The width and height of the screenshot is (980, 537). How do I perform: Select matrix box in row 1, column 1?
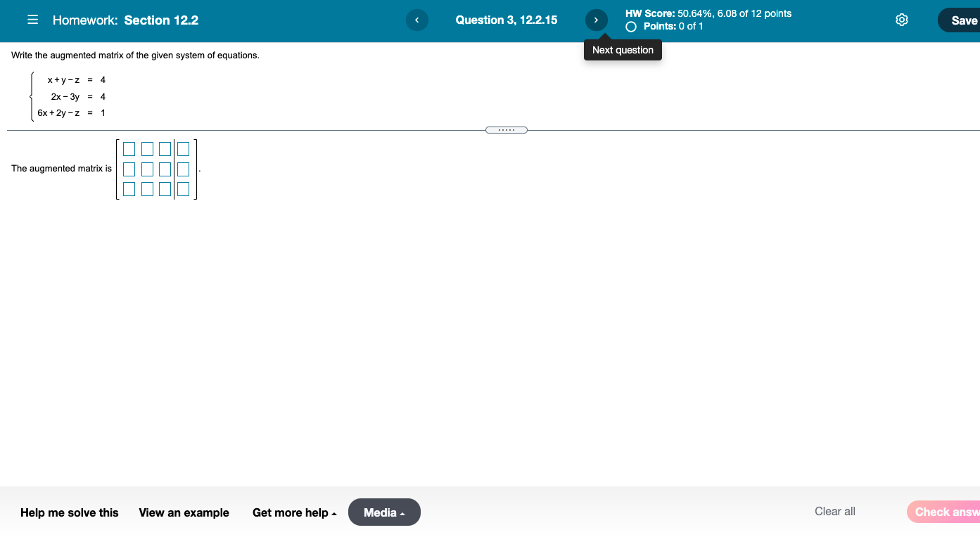pos(129,149)
